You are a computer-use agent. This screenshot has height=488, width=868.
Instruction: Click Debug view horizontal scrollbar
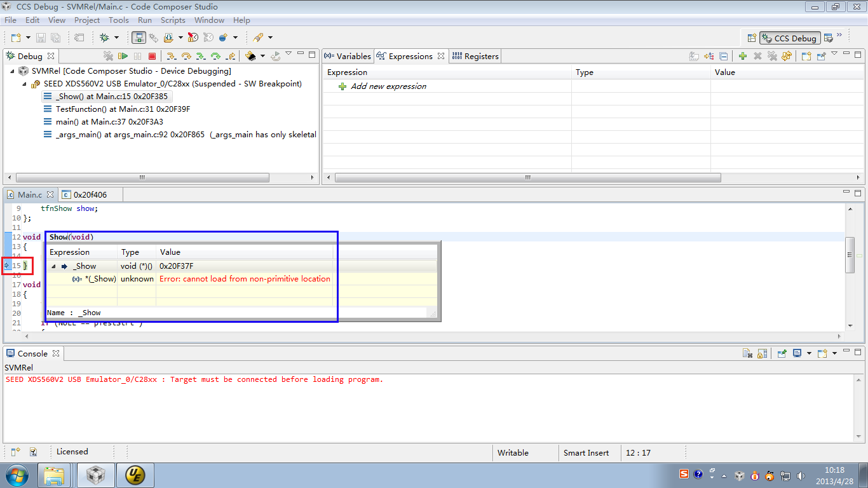click(142, 178)
